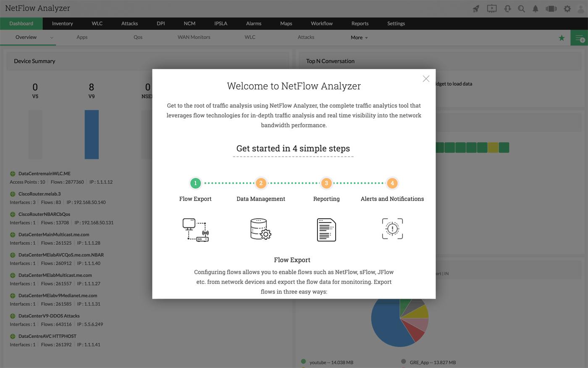Open the Alarms tab
The width and height of the screenshot is (588, 368).
point(254,24)
